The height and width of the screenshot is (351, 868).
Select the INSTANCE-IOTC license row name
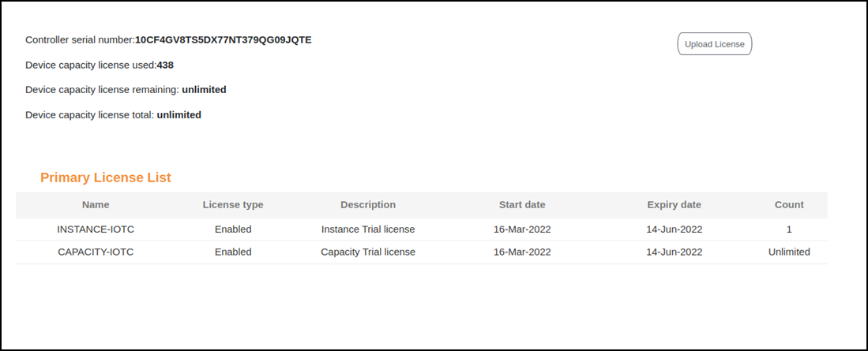point(96,230)
